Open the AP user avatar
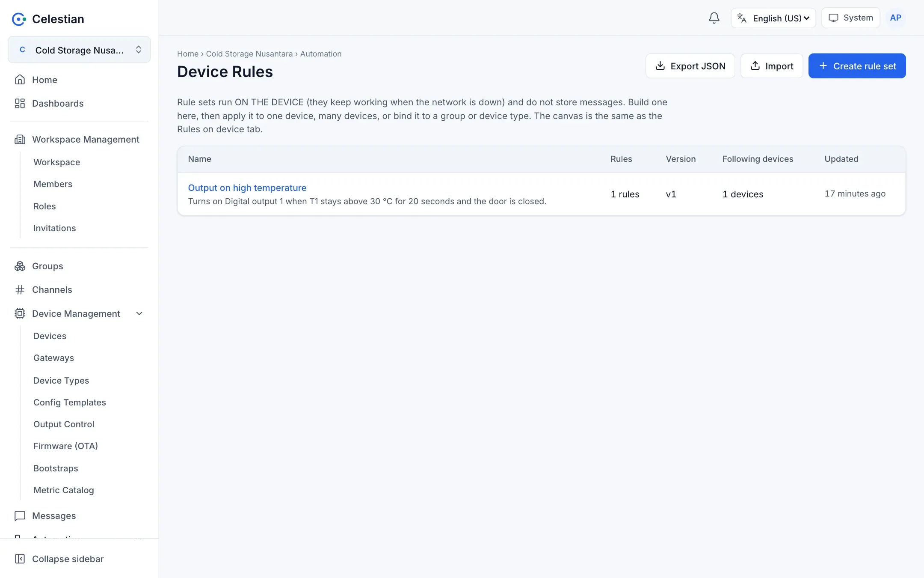The image size is (924, 578). click(x=895, y=18)
